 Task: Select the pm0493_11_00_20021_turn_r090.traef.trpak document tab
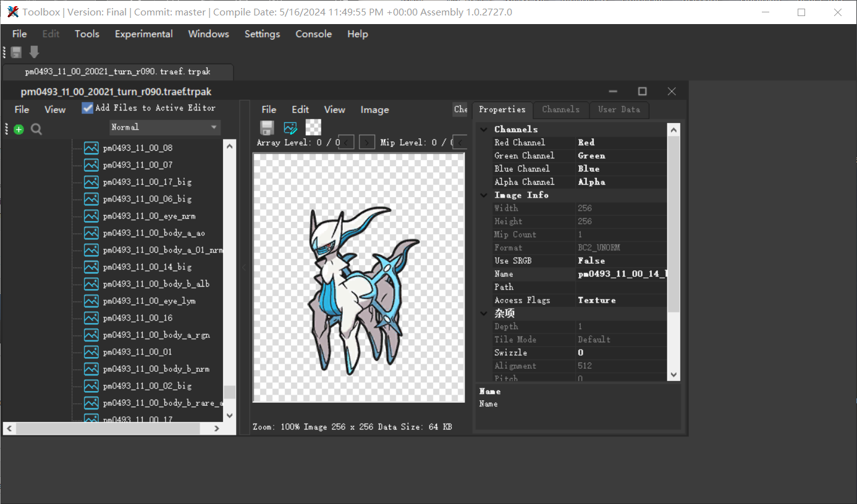pyautogui.click(x=117, y=72)
